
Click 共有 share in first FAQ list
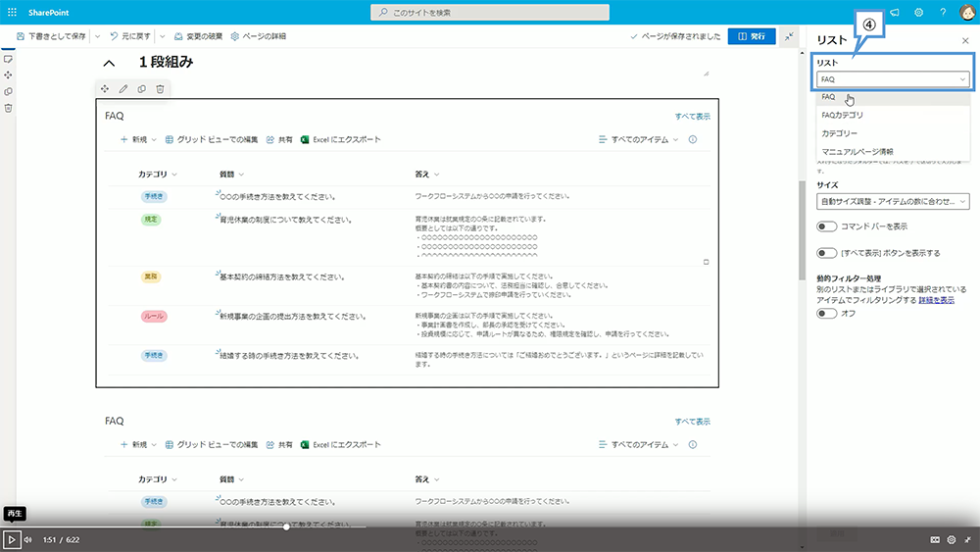[279, 139]
